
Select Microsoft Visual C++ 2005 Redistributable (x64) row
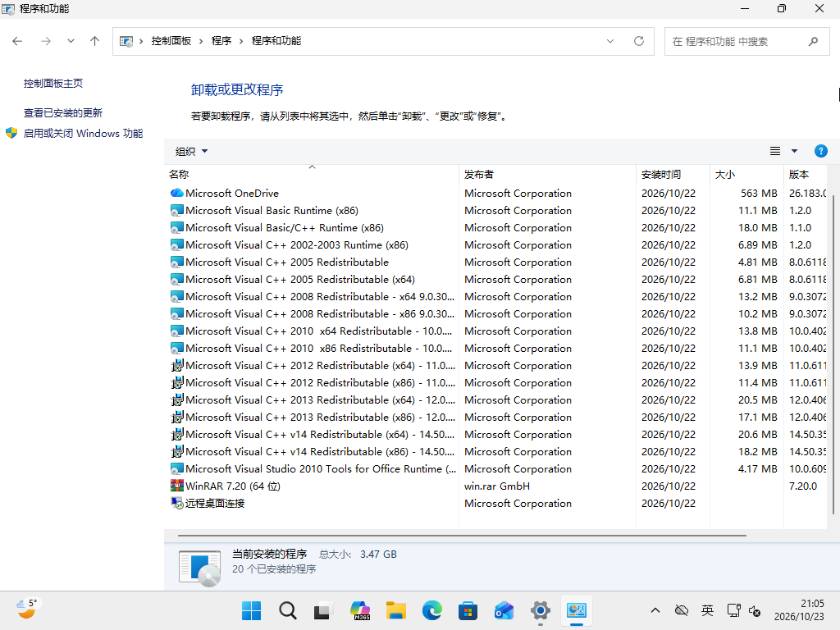pos(497,279)
